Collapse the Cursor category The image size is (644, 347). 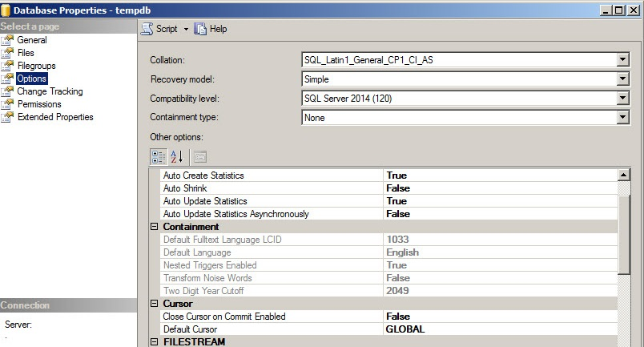click(155, 304)
